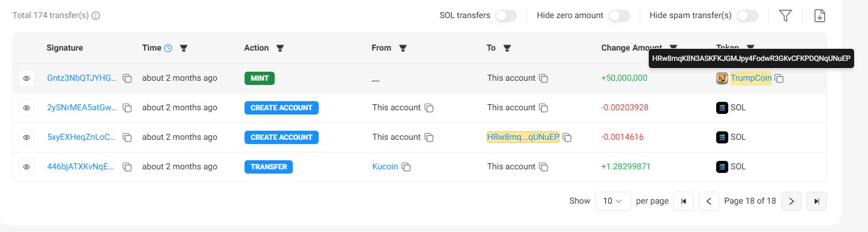Copy the TrumpCoin token address

click(779, 78)
